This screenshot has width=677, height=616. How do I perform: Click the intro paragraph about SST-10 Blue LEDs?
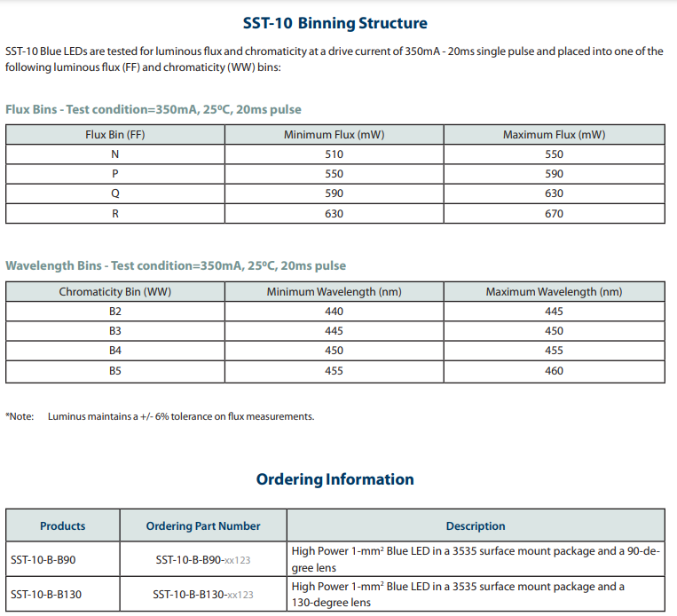tap(335, 59)
